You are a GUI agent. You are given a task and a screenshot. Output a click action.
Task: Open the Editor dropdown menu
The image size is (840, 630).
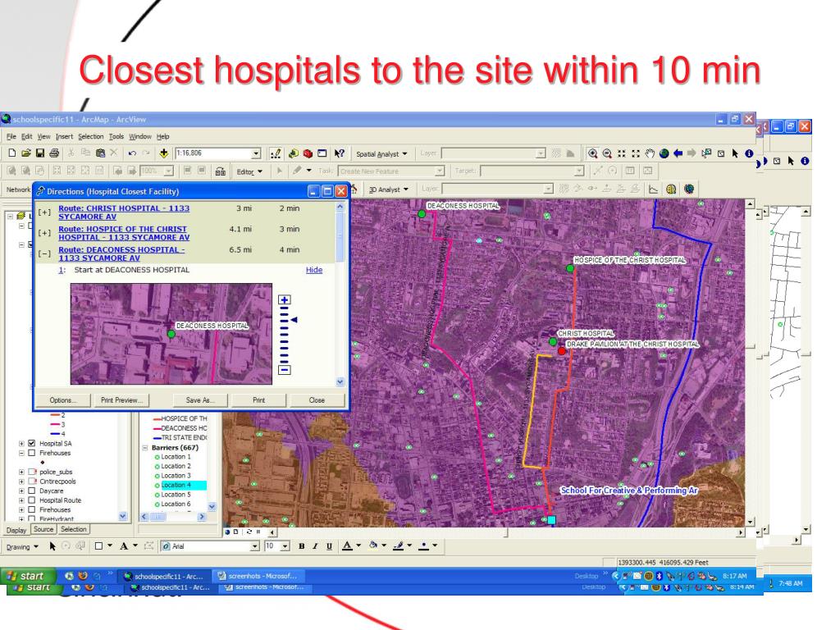pyautogui.click(x=249, y=171)
